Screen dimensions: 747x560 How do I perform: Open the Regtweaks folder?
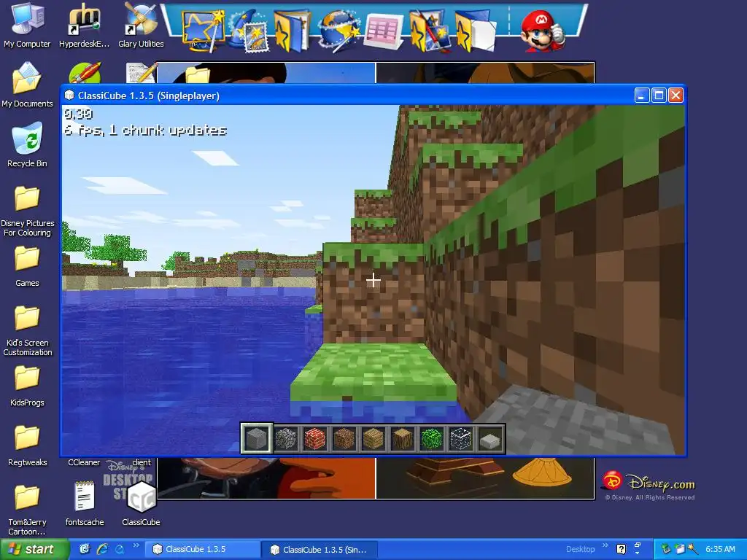(27, 446)
